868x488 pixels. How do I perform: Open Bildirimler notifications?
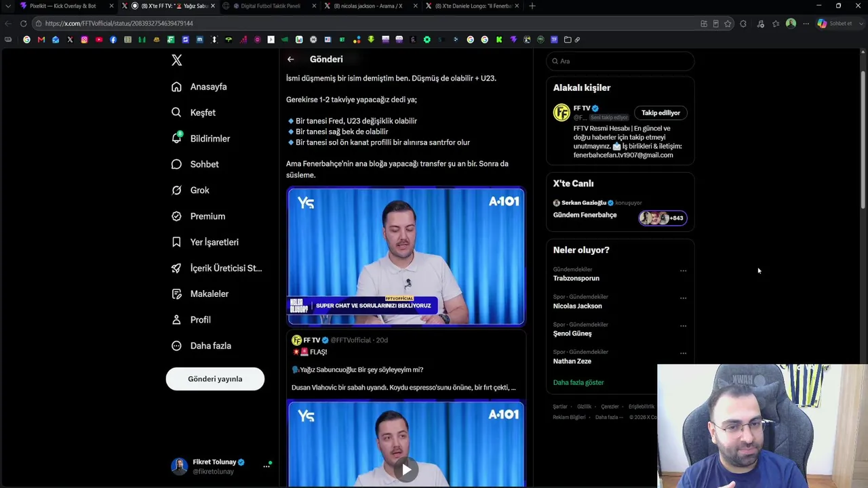[201, 138]
